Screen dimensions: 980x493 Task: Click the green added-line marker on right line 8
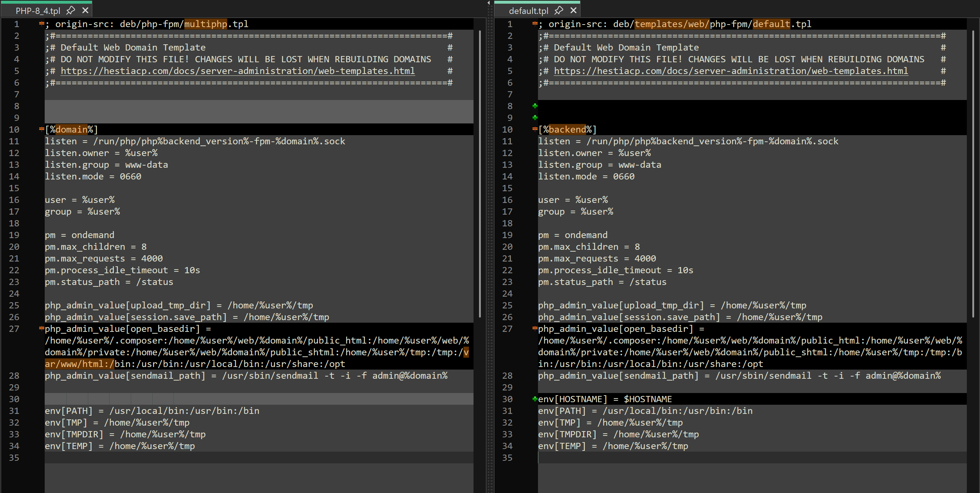click(535, 106)
